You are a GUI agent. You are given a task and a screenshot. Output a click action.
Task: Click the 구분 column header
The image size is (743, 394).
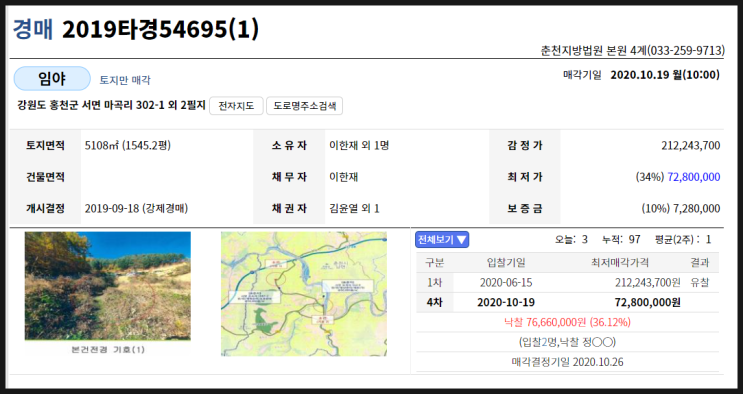pyautogui.click(x=435, y=262)
